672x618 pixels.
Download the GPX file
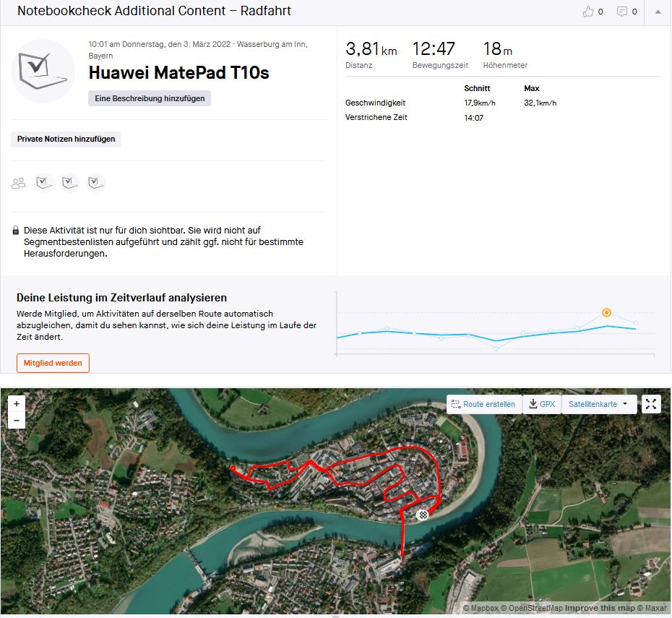click(x=542, y=404)
